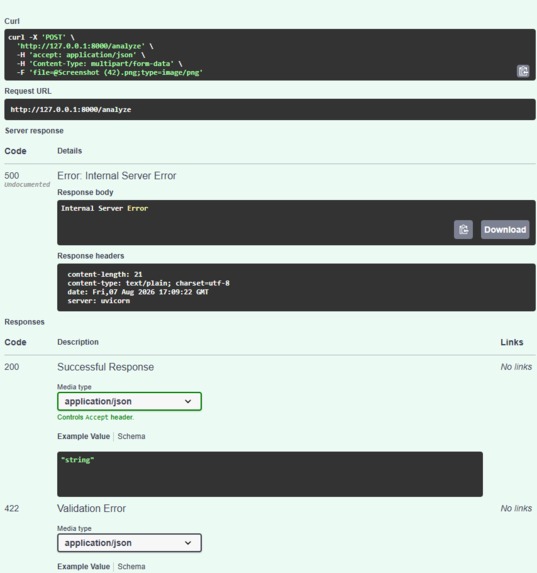Screen dimensions: 537x573
Task: Click the Details column header
Action: [x=69, y=151]
